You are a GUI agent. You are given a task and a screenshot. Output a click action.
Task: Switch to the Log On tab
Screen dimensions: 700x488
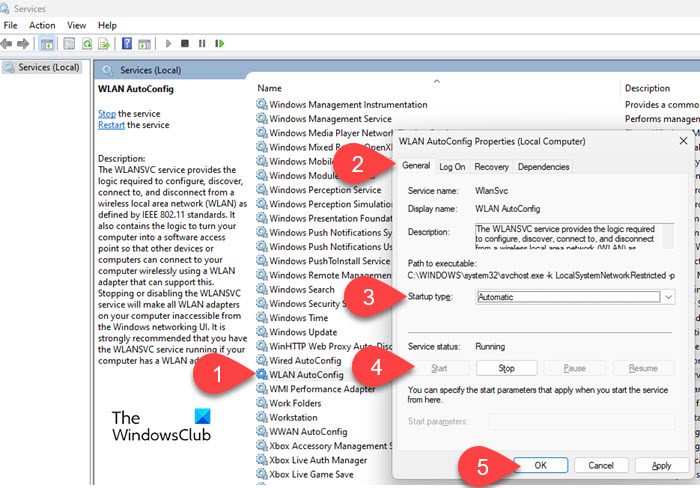pyautogui.click(x=452, y=167)
